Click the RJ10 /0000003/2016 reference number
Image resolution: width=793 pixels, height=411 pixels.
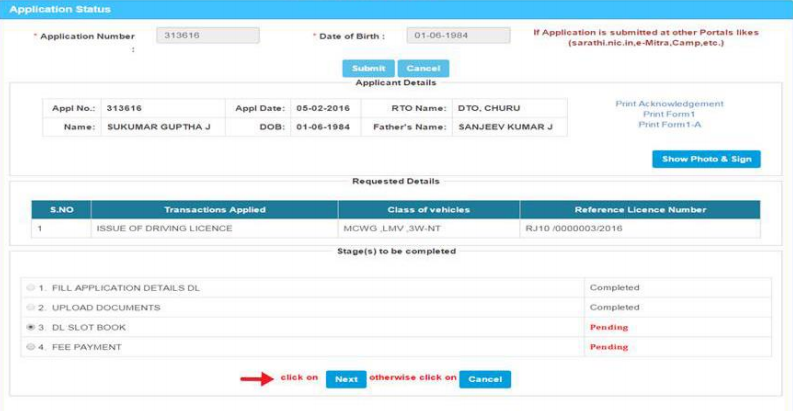(x=574, y=229)
